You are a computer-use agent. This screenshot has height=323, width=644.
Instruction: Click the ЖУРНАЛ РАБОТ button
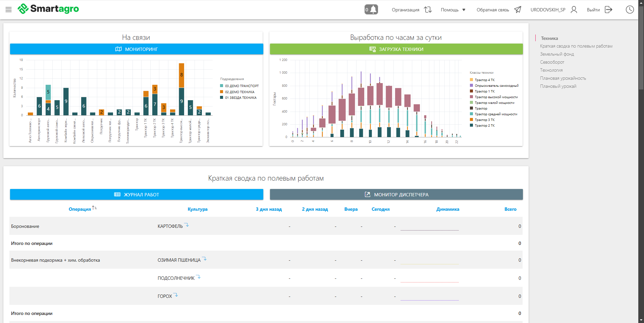point(137,195)
